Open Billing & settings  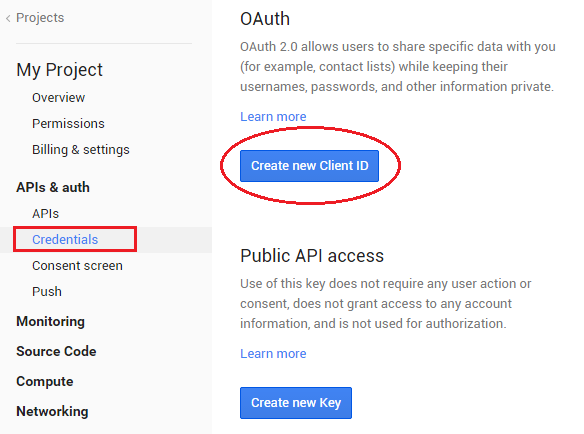[x=81, y=150]
